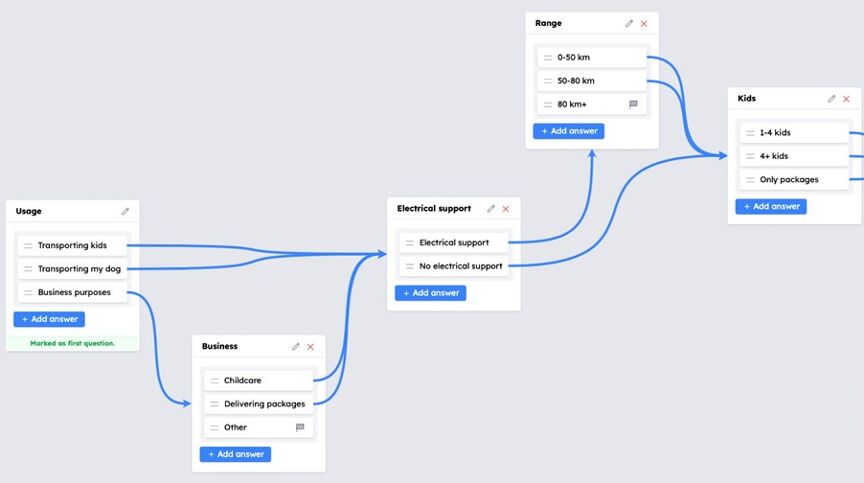Click the flag icon on 80 km+ answer
The width and height of the screenshot is (864, 483).
coord(633,104)
